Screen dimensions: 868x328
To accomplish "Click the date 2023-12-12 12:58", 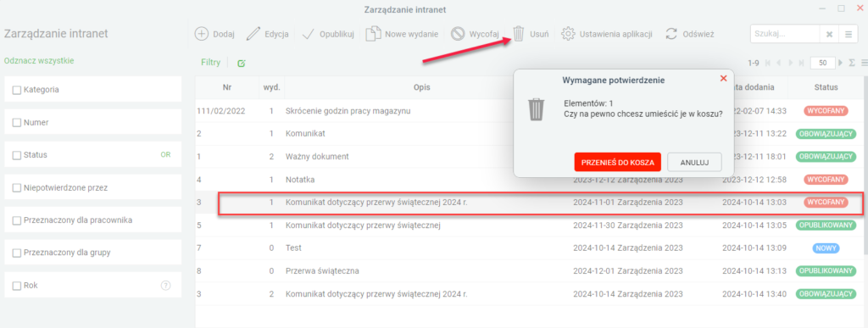I will point(754,180).
